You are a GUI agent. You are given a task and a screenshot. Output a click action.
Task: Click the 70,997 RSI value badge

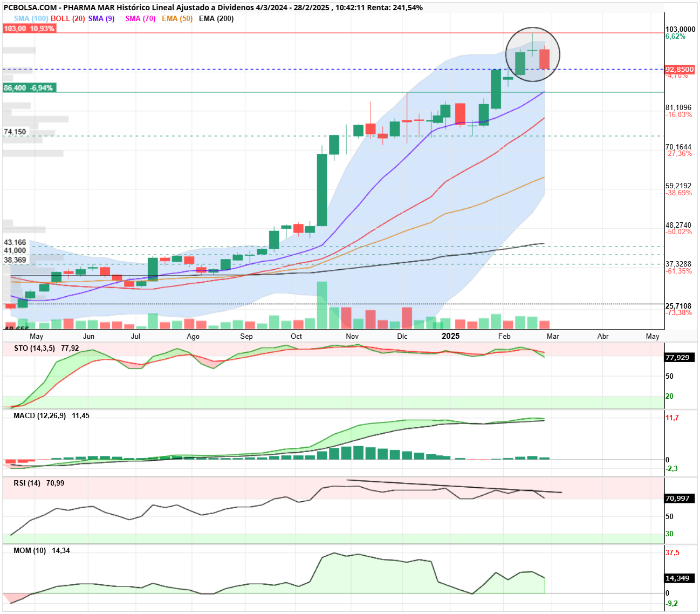(680, 498)
